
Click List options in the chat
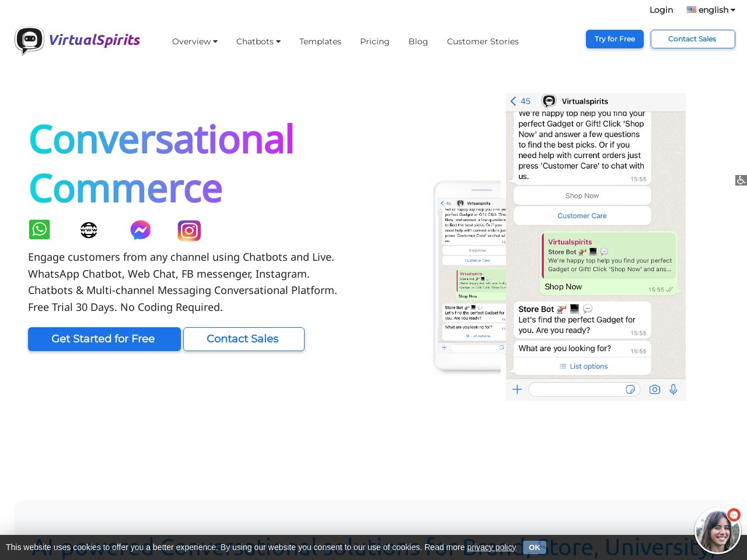[x=582, y=366]
